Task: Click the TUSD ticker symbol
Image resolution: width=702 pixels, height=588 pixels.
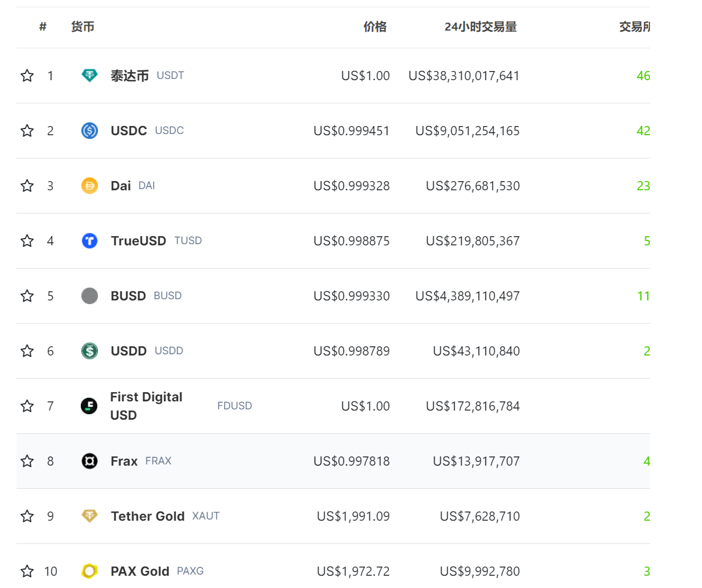Action: pyautogui.click(x=188, y=240)
